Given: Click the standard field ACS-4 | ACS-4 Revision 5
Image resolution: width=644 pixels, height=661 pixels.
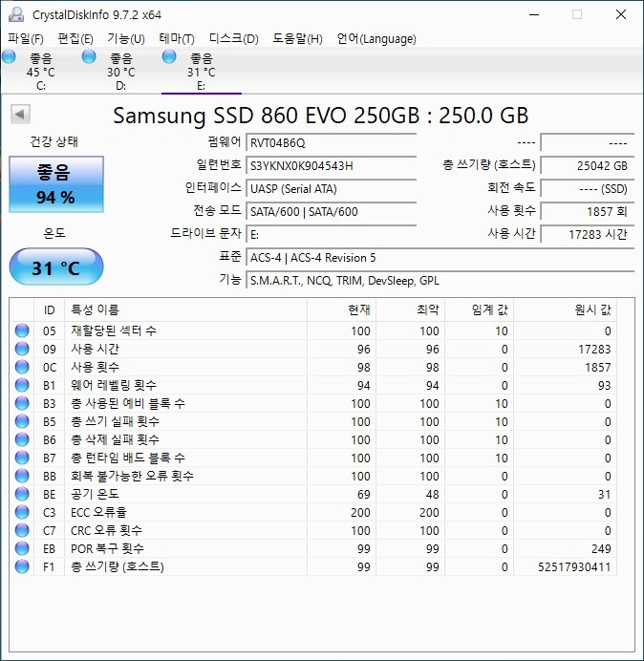Looking at the screenshot, I should point(440,257).
